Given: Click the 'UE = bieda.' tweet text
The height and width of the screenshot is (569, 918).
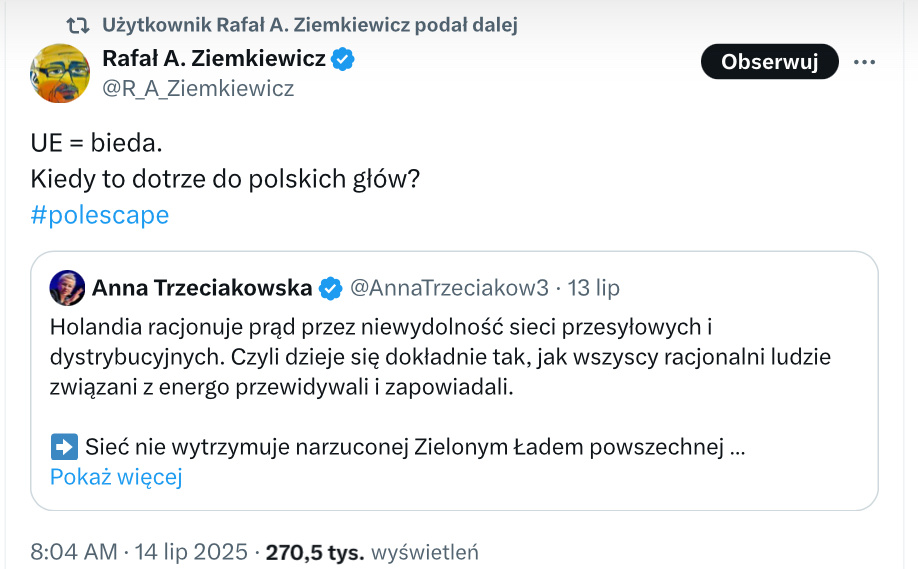Looking at the screenshot, I should pyautogui.click(x=96, y=143).
